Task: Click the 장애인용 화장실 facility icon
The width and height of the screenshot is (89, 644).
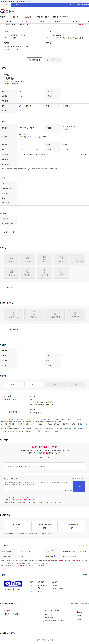Action: point(55,315)
